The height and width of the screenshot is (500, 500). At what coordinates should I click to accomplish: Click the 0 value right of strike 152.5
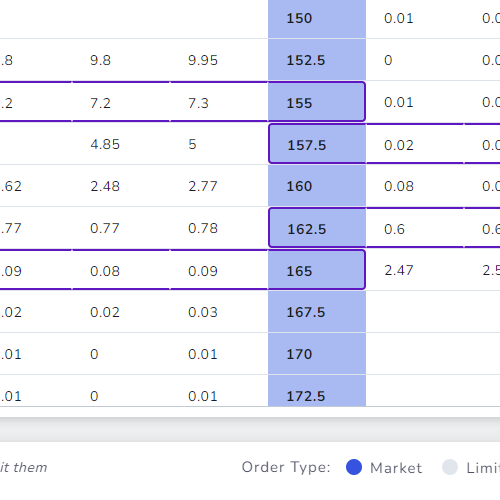(388, 60)
